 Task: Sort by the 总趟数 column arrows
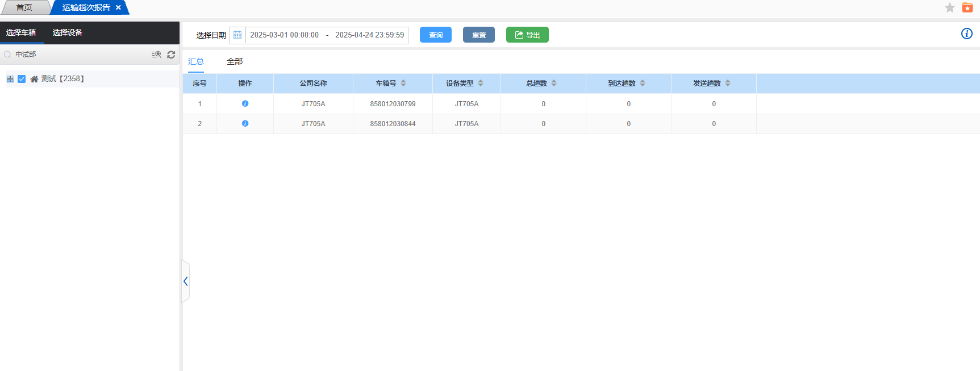tap(554, 83)
